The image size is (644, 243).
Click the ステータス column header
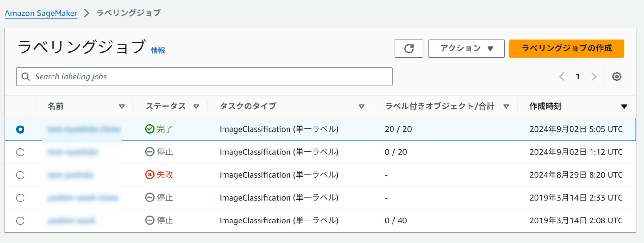[x=166, y=106]
